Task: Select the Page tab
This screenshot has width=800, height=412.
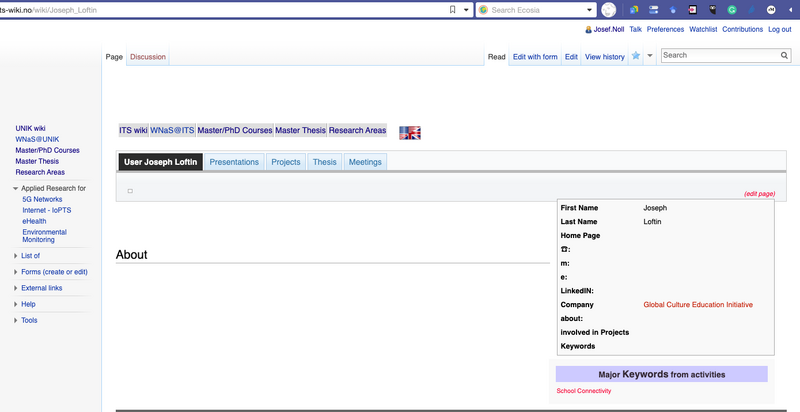Action: pos(114,57)
